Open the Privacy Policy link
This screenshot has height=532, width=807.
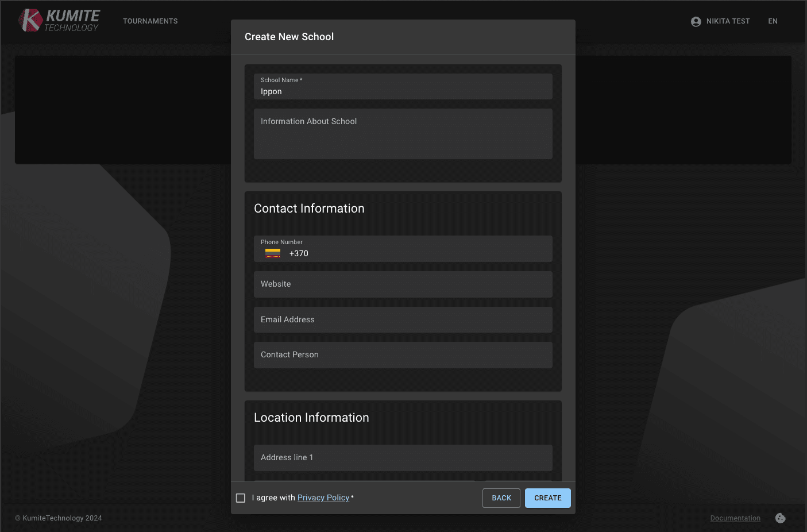coord(323,498)
